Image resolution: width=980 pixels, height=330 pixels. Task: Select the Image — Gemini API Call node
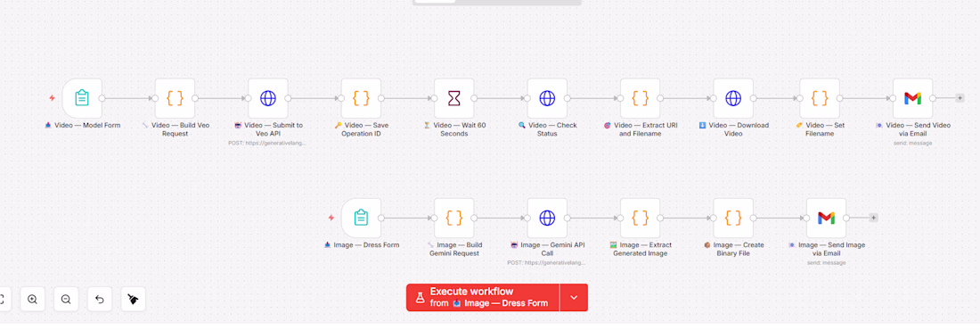click(x=548, y=218)
